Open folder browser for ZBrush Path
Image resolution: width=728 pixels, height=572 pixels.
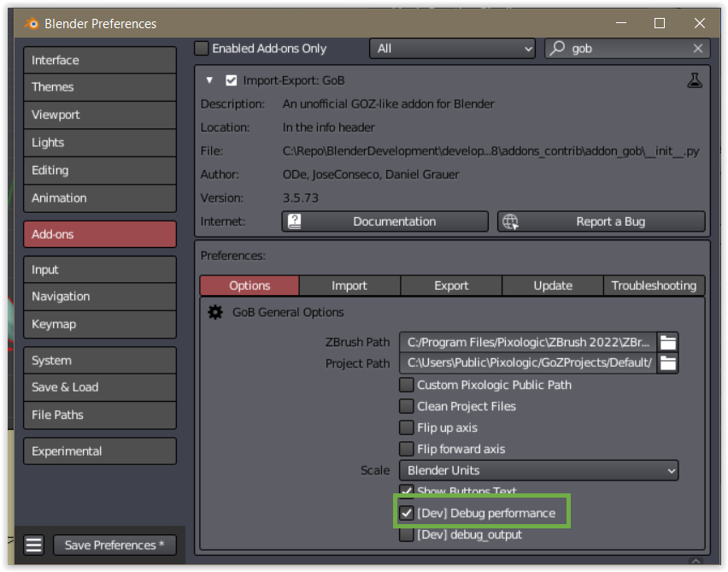tap(667, 343)
